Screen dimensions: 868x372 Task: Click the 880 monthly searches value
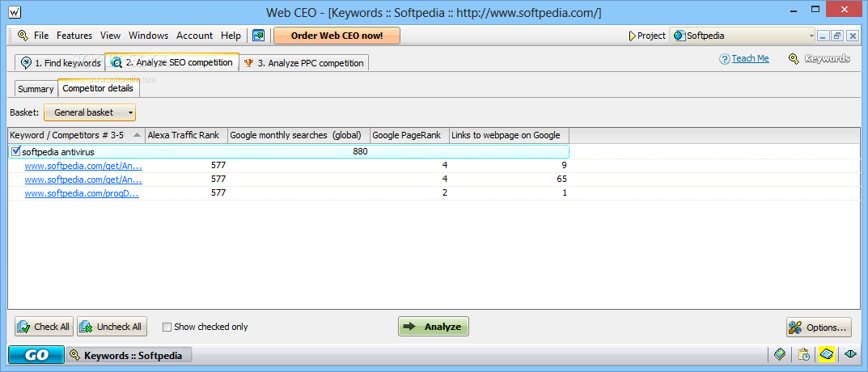[x=360, y=152]
